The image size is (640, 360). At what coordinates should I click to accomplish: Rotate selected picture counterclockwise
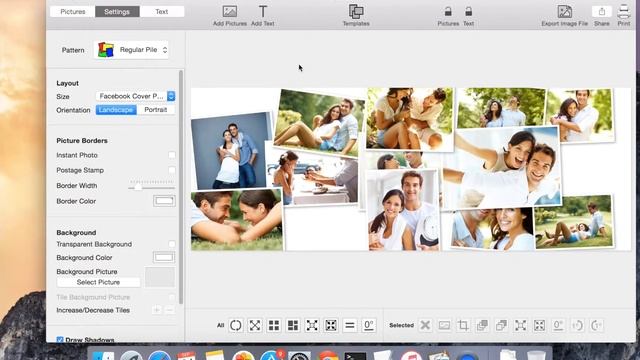click(x=578, y=325)
